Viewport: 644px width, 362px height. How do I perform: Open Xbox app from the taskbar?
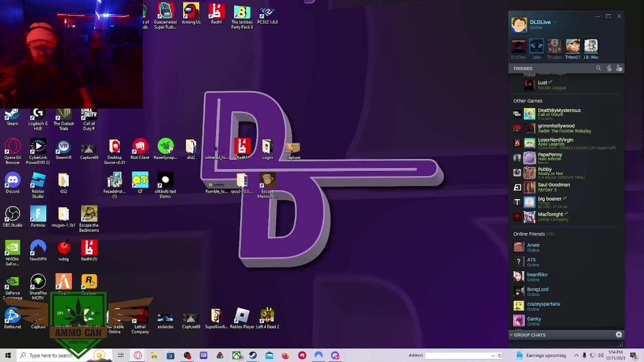236,355
